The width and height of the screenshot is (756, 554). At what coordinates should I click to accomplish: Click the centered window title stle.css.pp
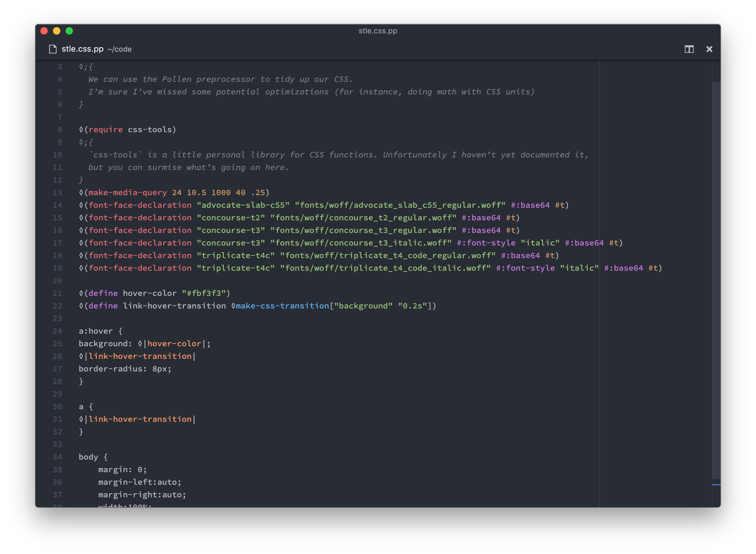(x=377, y=31)
